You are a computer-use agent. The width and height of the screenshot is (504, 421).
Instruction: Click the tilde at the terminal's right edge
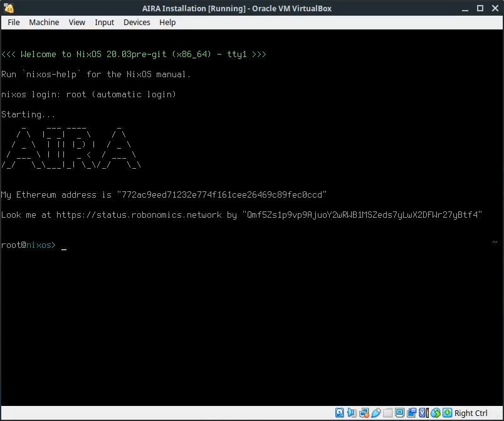click(x=495, y=242)
